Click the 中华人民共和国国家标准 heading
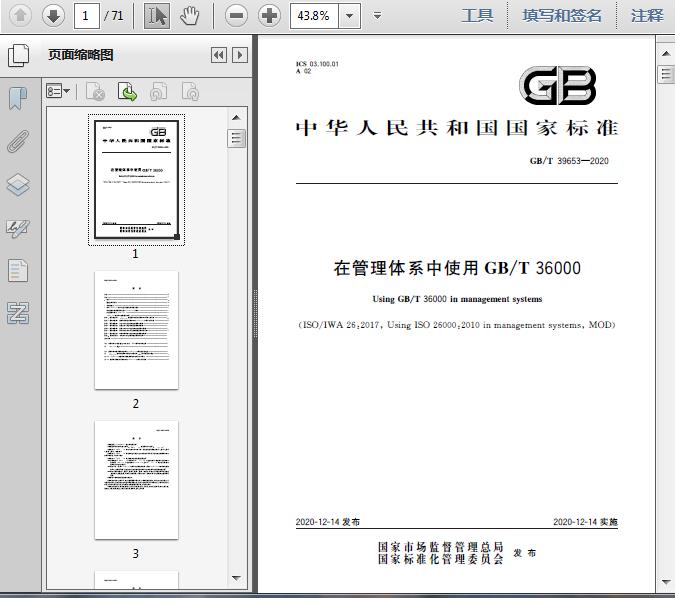675x598 pixels. (x=457, y=128)
